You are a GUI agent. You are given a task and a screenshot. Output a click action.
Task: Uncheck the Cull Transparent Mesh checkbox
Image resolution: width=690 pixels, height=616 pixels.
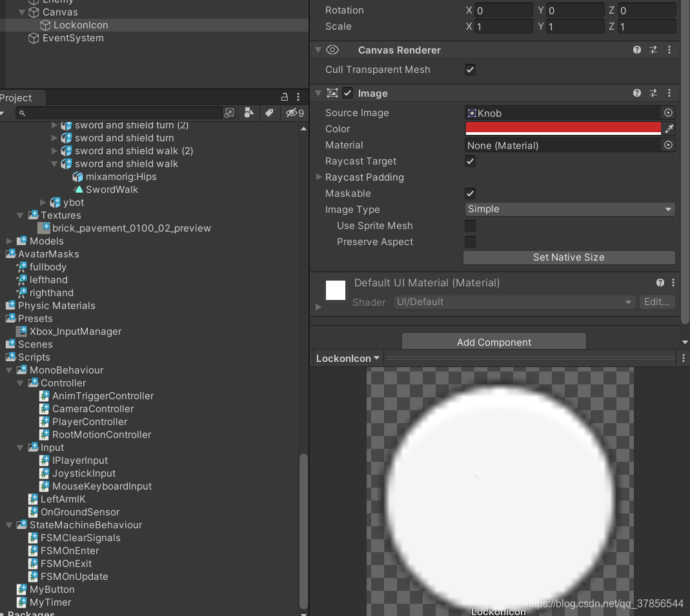470,70
